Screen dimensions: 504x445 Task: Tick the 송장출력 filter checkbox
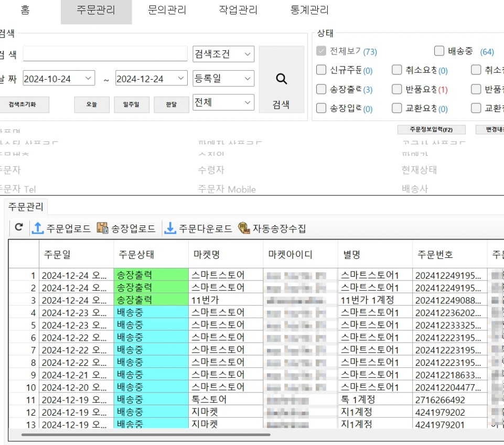(x=321, y=89)
